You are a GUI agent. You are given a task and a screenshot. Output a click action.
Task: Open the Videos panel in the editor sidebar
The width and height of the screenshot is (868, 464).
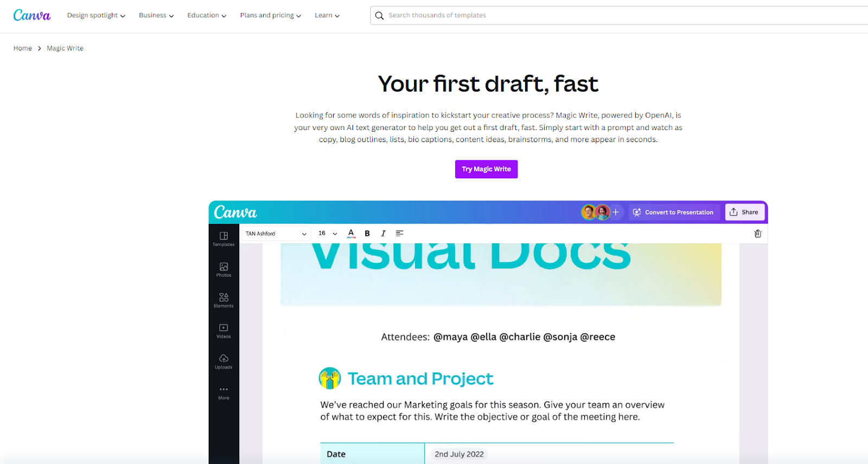224,331
